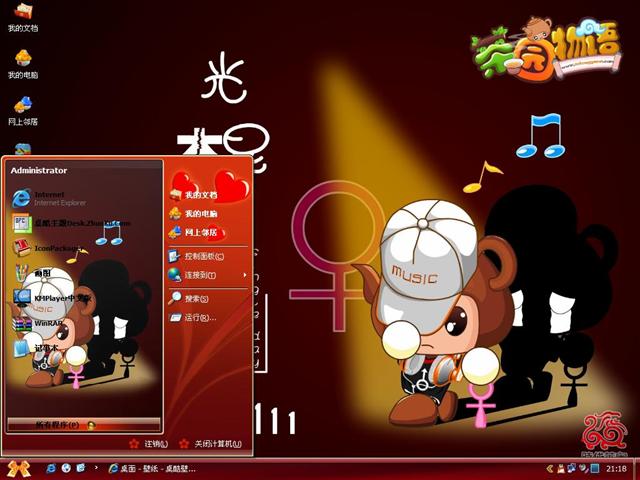Click Administrator user name header
This screenshot has height=480, width=640.
pos(39,171)
